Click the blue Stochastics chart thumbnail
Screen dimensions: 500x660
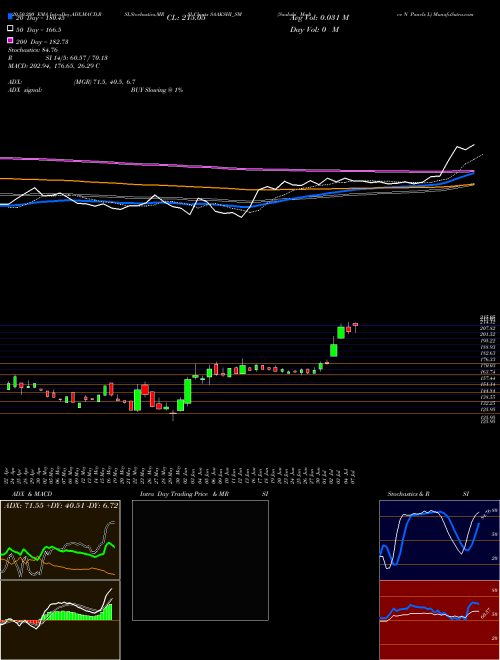(439, 540)
